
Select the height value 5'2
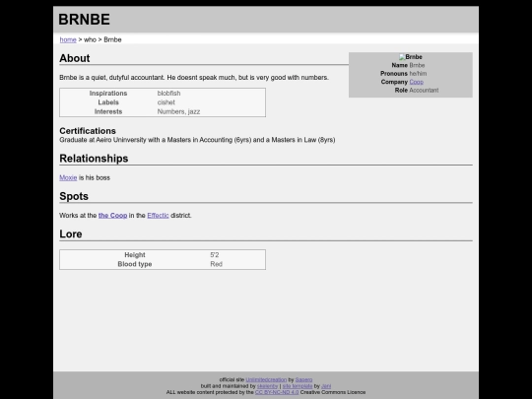coord(215,255)
